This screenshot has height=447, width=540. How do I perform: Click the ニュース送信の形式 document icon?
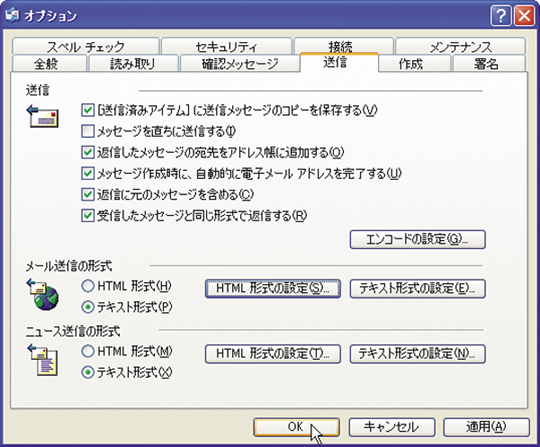pyautogui.click(x=43, y=359)
